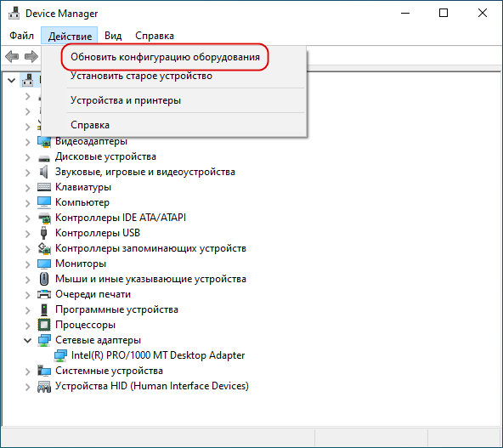The image size is (503, 448).
Task: Click the Очереди печати printer icon
Action: (44, 294)
